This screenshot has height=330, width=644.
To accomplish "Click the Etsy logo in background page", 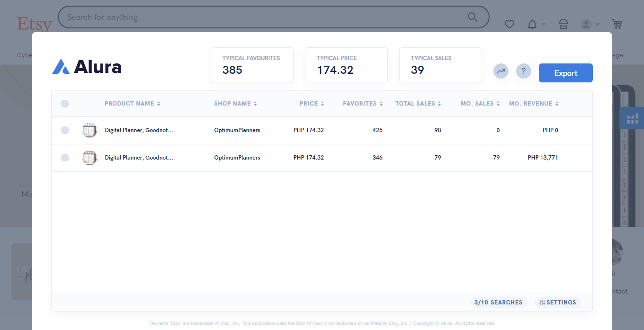I will pyautogui.click(x=34, y=23).
